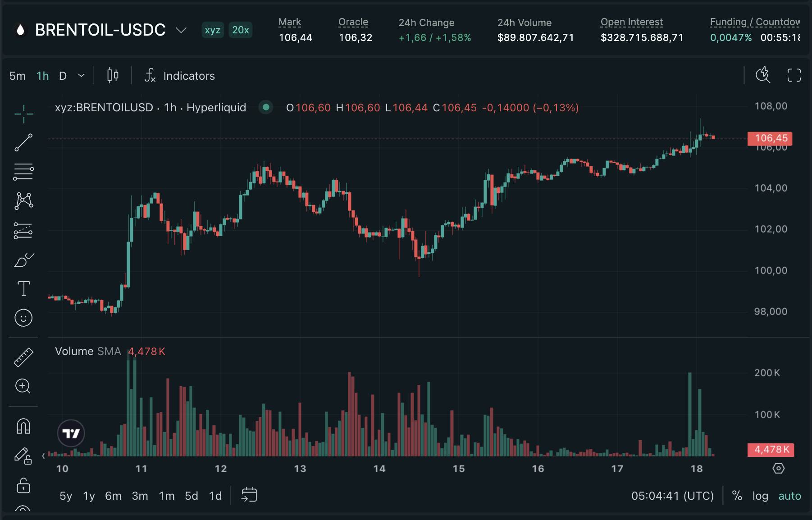812x520 pixels.
Task: Click the Mark price label
Action: pyautogui.click(x=290, y=22)
